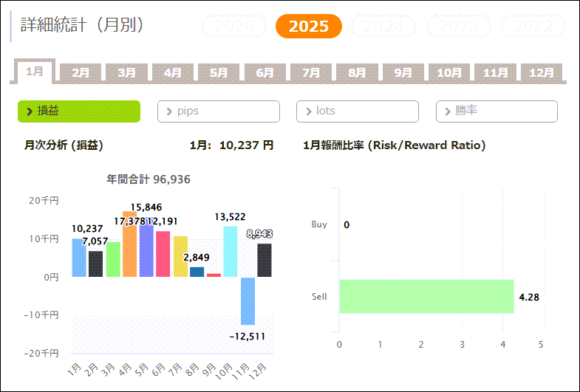Select the 2025 year button

tap(308, 27)
